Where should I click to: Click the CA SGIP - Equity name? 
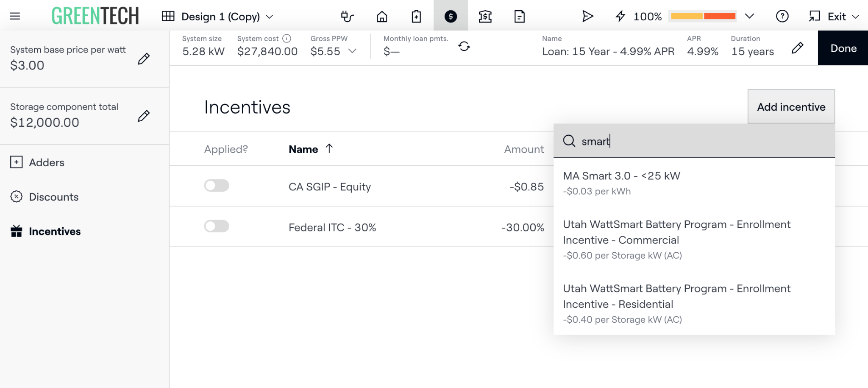click(330, 187)
